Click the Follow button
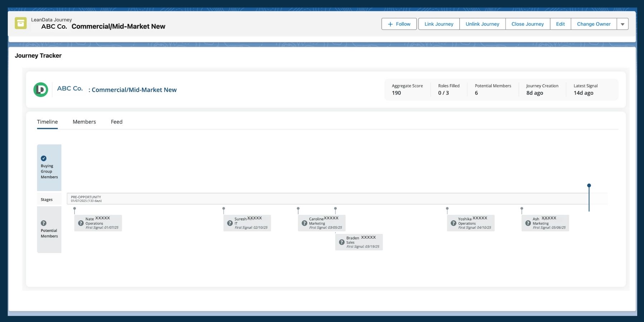 [x=399, y=24]
